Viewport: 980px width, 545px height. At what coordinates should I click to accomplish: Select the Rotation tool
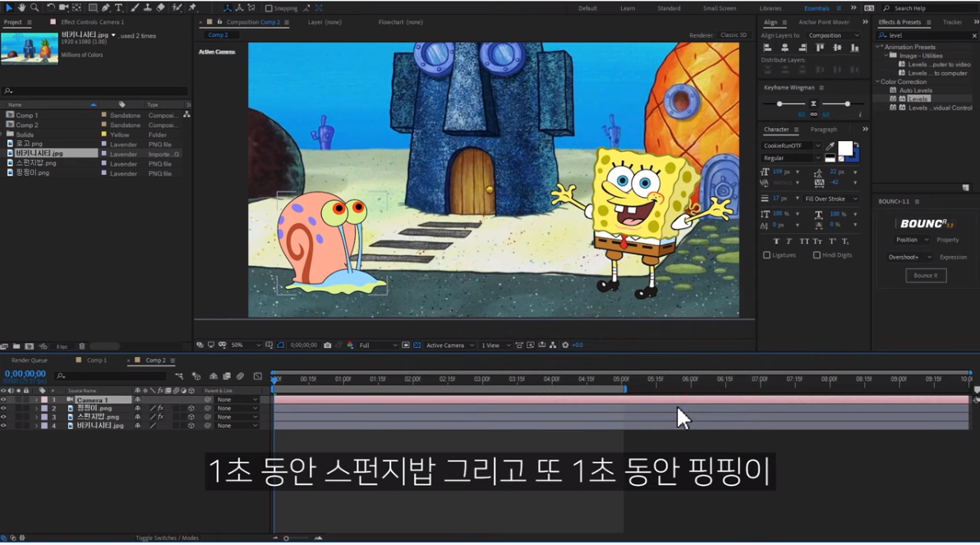[x=51, y=7]
